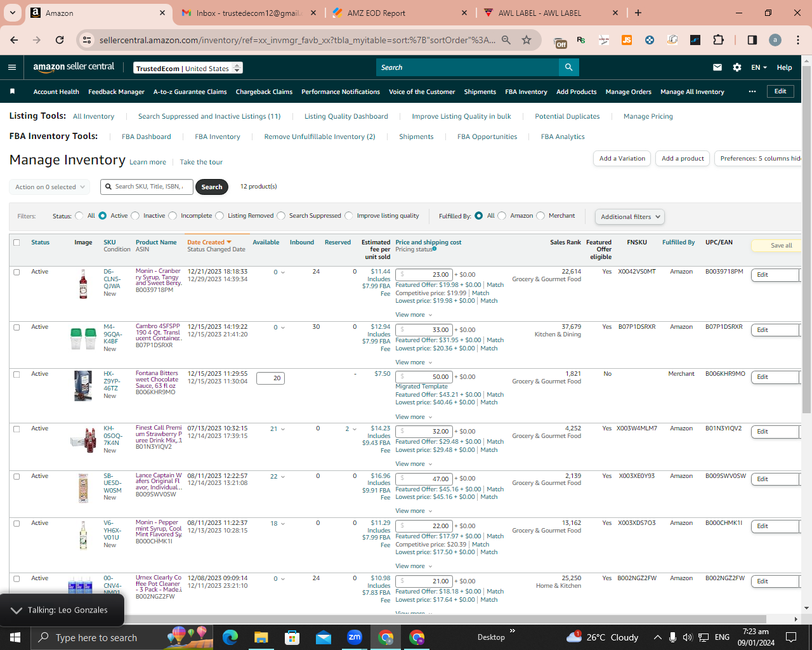Click the Windows Start button
Screen dimensions: 812x650
tap(15, 637)
